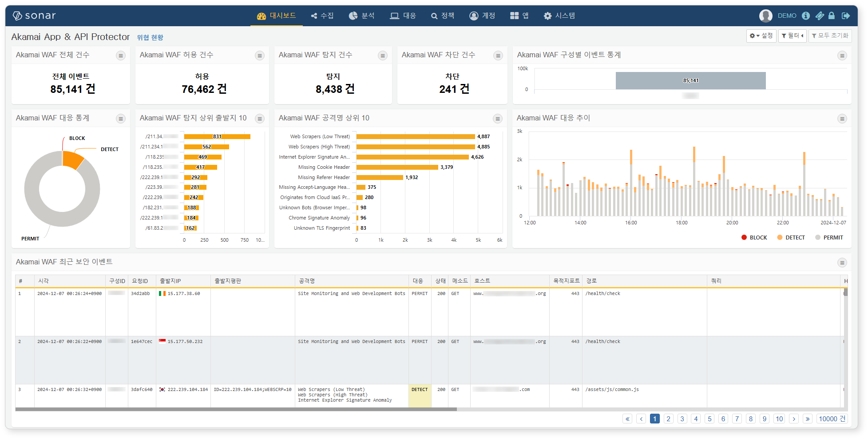The width and height of the screenshot is (868, 439).
Task: Open menu for Akamai WAF 허용 건수 panel
Action: [260, 56]
